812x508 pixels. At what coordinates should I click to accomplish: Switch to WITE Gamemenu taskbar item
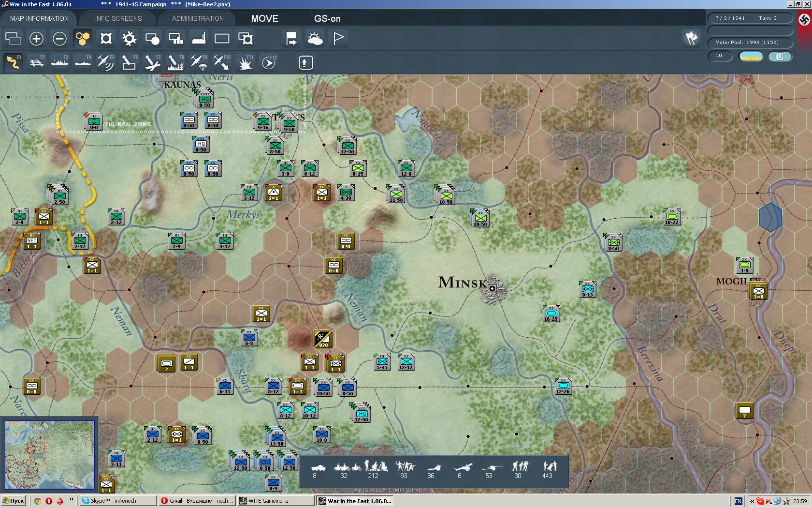275,501
